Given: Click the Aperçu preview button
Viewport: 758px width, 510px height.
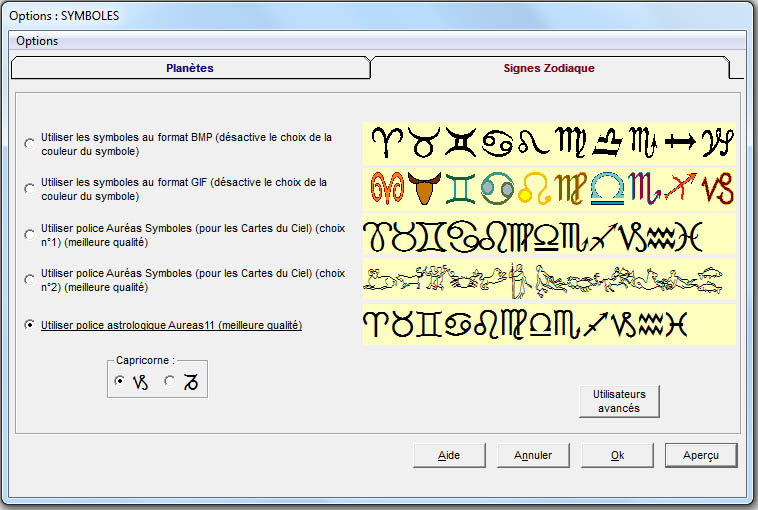Looking at the screenshot, I should pos(701,455).
